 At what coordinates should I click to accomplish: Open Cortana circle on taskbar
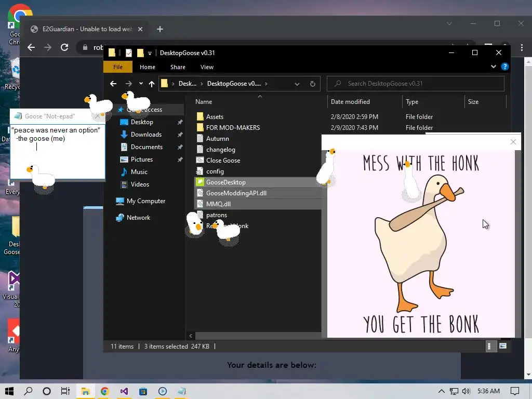47,391
